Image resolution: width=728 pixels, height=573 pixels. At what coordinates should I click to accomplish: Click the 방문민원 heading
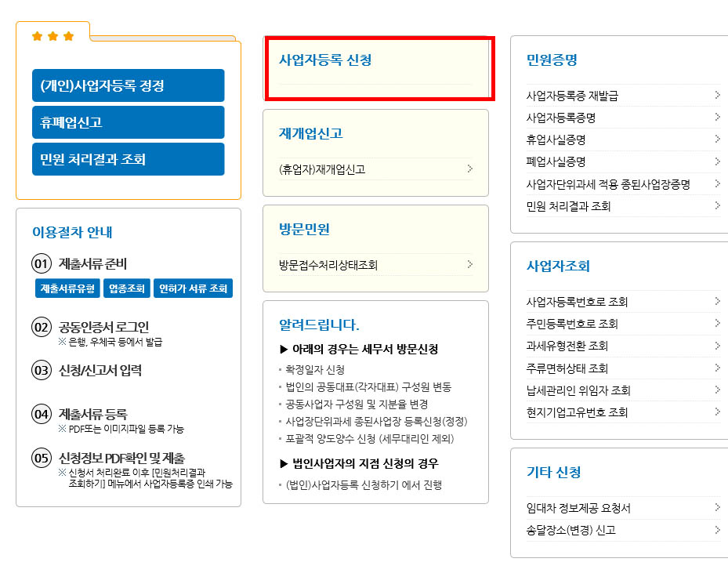click(x=304, y=230)
